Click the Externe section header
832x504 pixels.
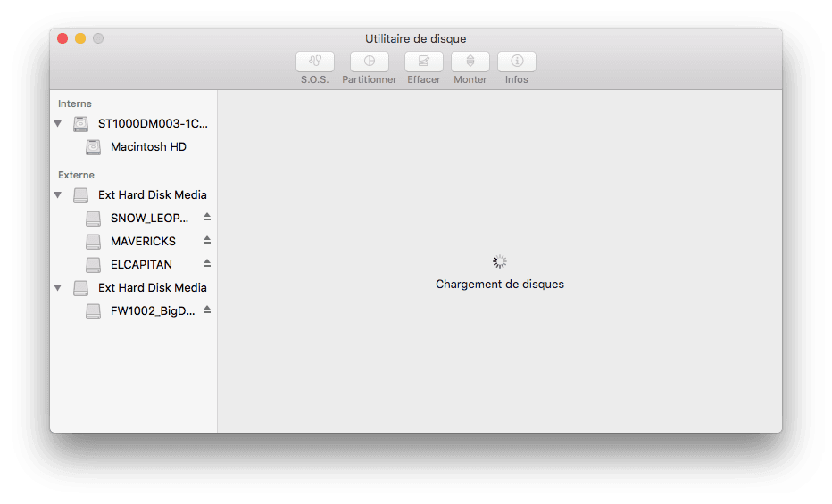77,175
